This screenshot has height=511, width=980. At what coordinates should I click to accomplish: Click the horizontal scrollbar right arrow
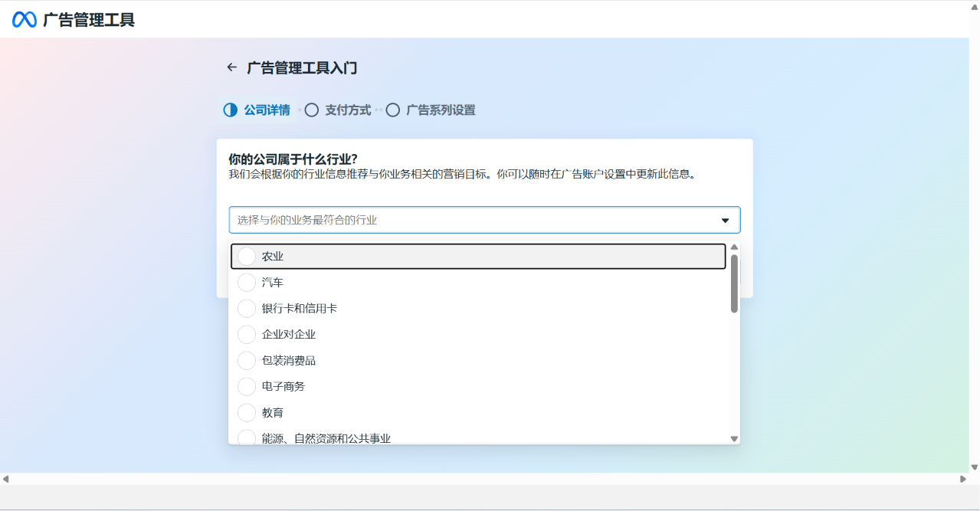[963, 479]
